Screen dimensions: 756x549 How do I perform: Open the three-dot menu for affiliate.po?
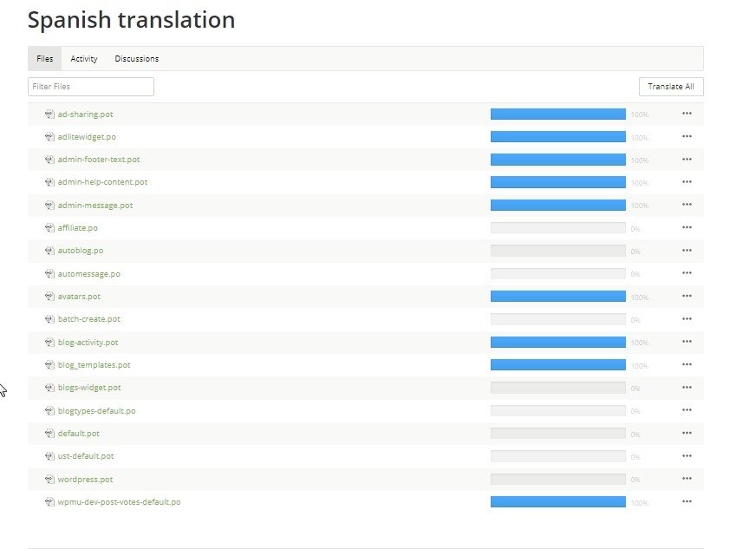[687, 227]
